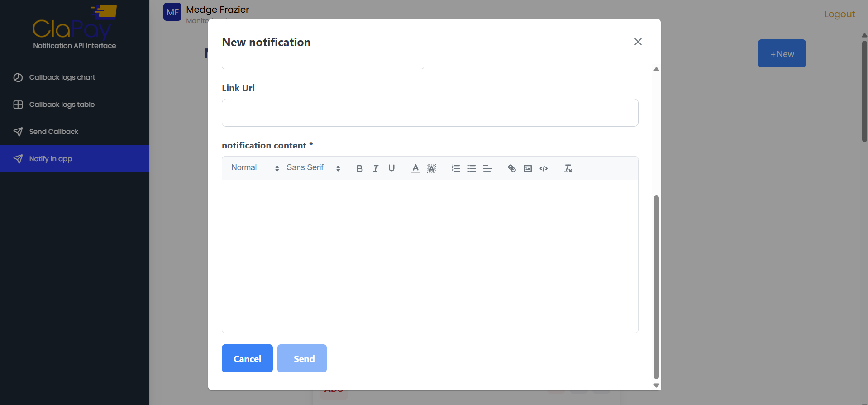Open the text alignment dropdown

487,168
